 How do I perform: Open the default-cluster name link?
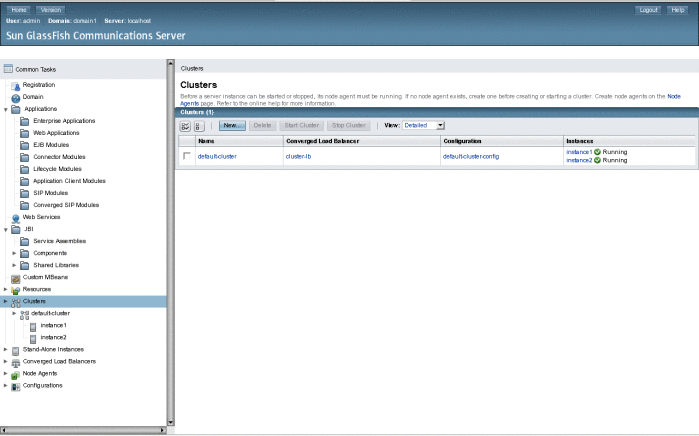pos(217,156)
